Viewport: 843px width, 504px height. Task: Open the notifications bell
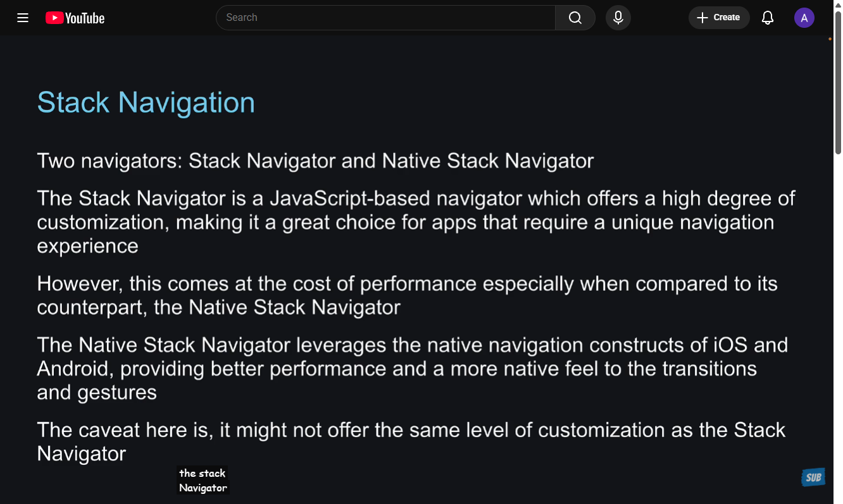(768, 18)
